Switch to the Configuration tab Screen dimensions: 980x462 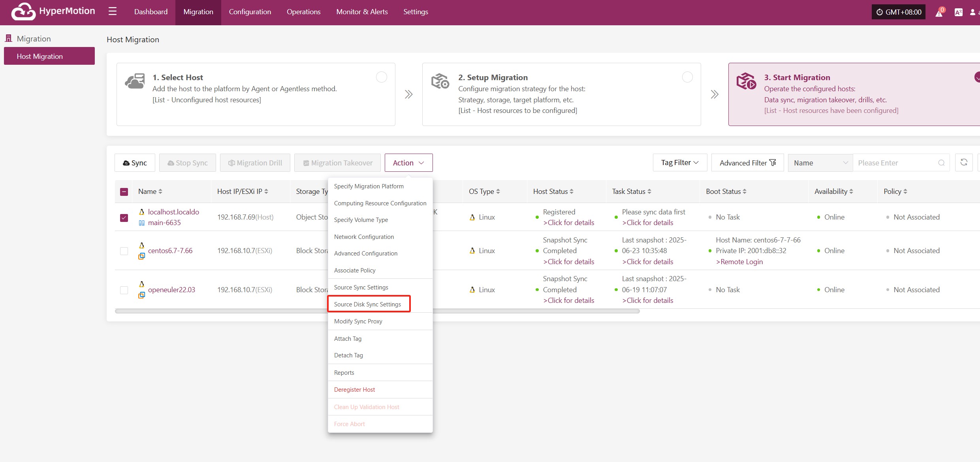click(250, 12)
